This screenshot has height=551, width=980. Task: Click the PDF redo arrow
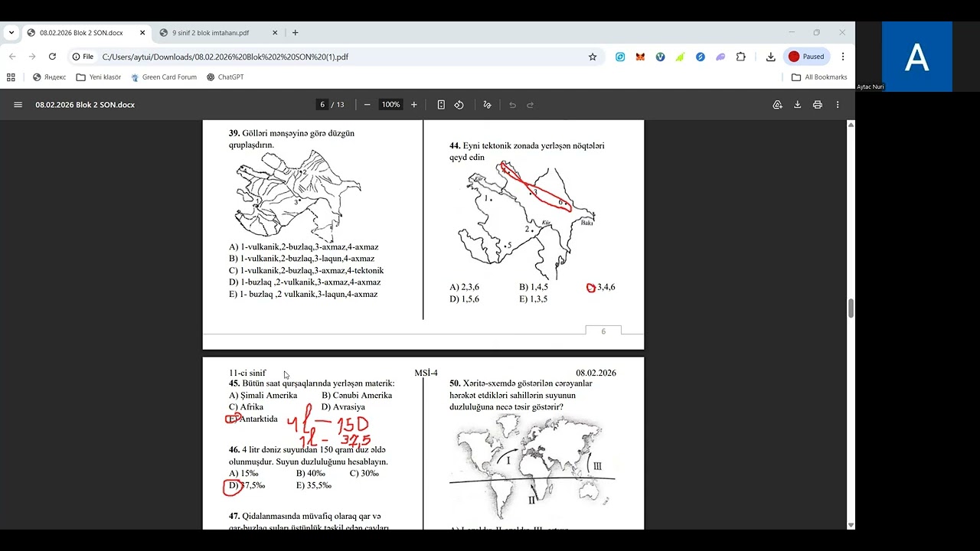point(530,105)
